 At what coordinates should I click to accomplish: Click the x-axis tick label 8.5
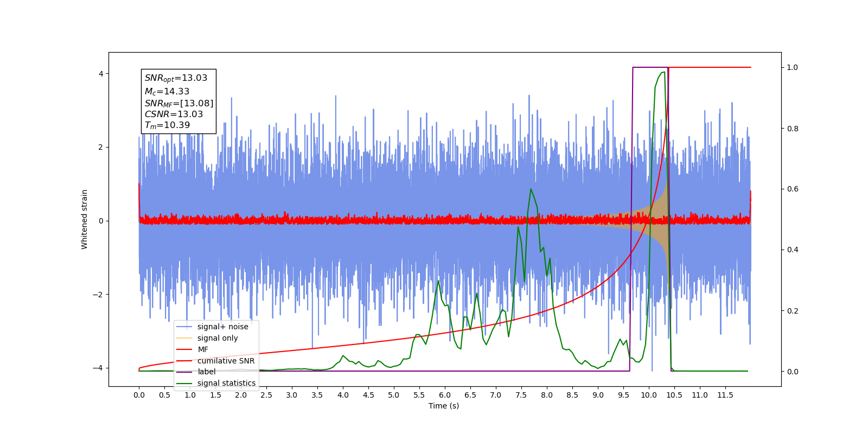572,395
